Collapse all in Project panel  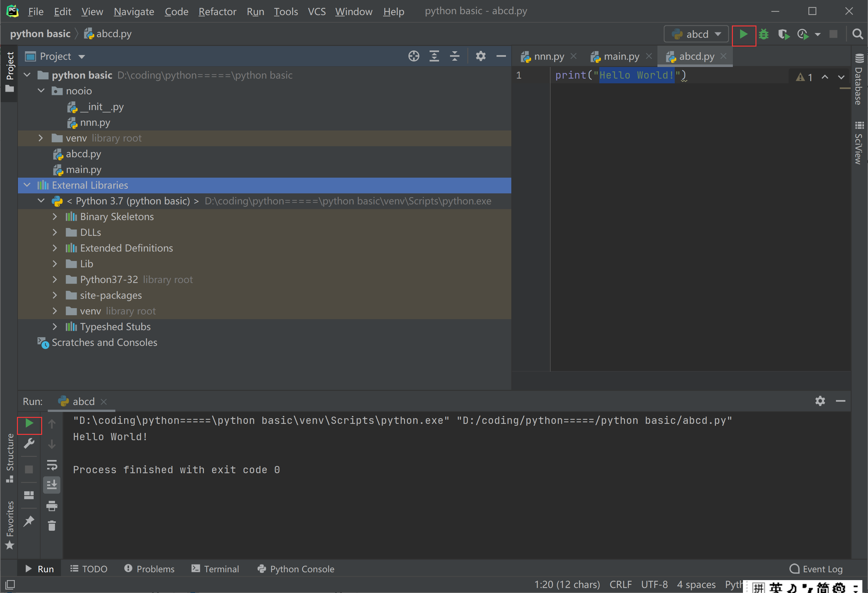(454, 56)
